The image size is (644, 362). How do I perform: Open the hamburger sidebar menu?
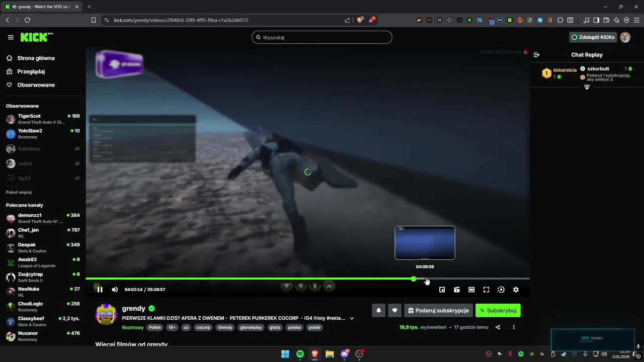point(11,37)
